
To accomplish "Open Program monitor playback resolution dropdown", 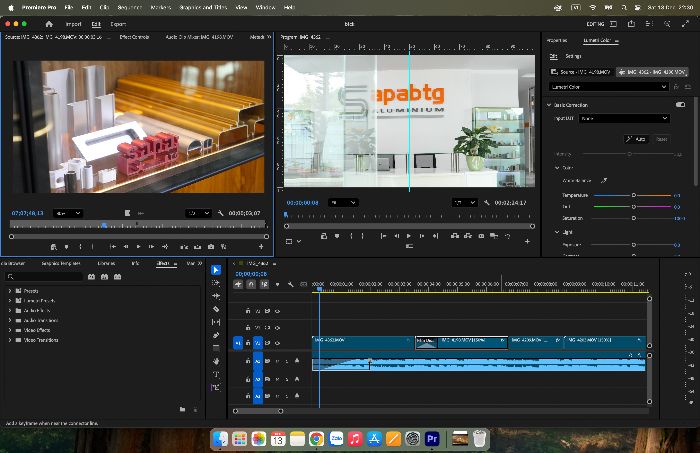I will [x=465, y=203].
